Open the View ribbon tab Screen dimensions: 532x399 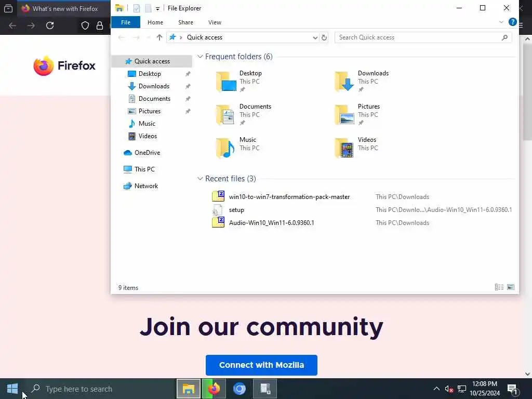pyautogui.click(x=215, y=22)
